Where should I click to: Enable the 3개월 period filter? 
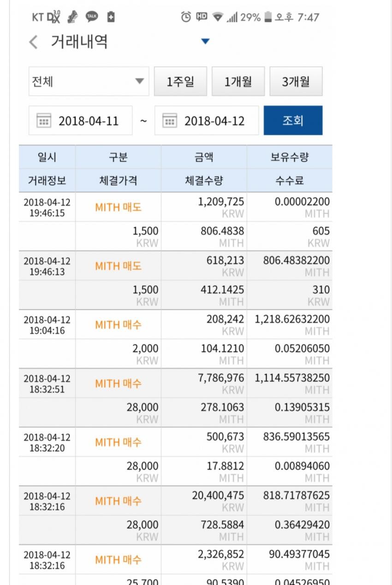click(x=296, y=81)
